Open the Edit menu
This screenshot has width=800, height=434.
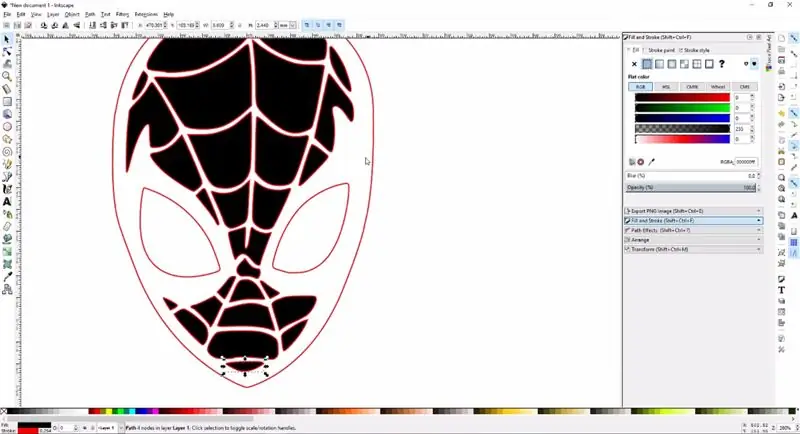[21, 14]
